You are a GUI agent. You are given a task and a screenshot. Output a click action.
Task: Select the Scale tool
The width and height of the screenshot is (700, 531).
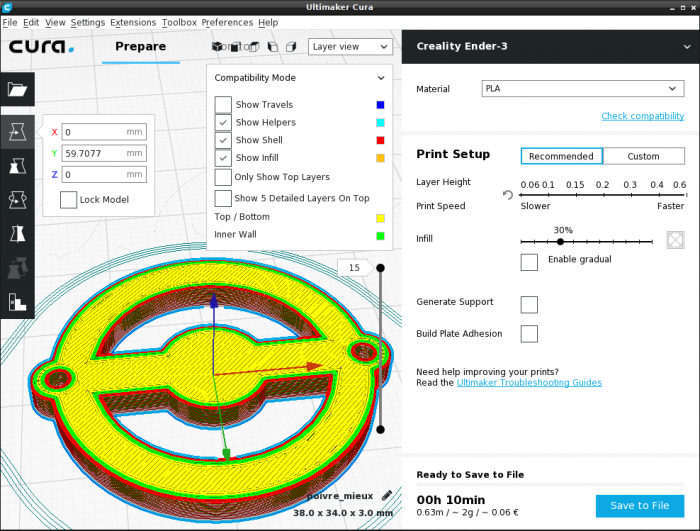(17, 165)
